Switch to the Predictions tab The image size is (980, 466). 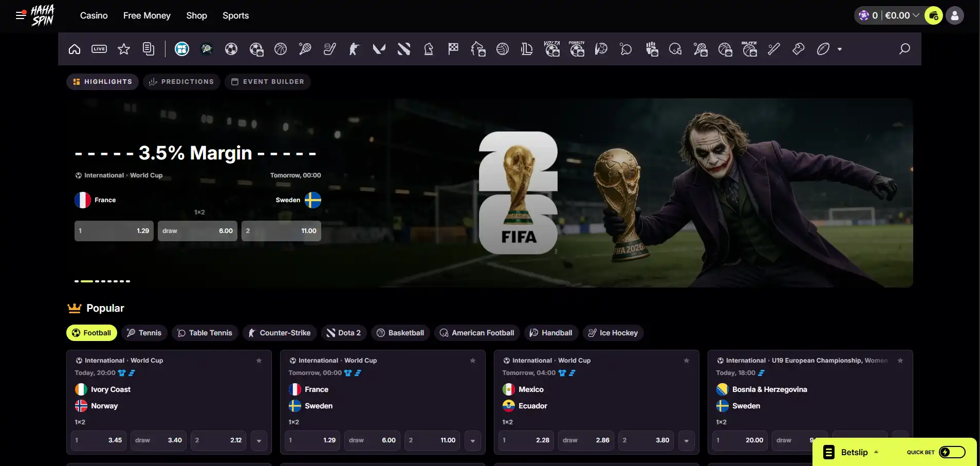point(181,82)
